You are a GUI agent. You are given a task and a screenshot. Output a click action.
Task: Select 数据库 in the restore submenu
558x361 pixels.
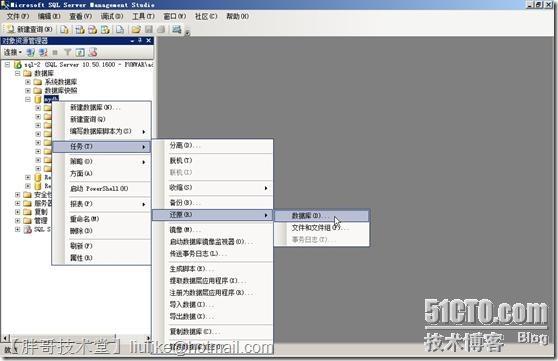click(x=322, y=216)
